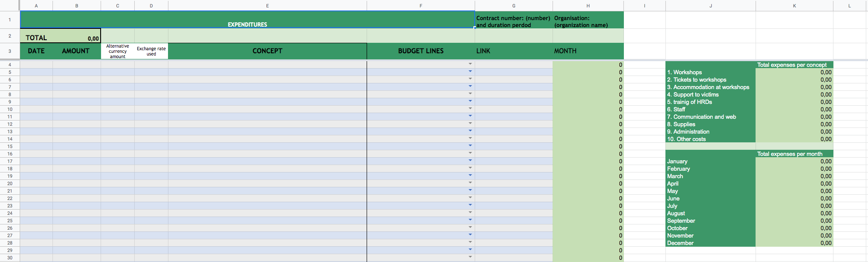Click the 1. Workshops row label

click(684, 72)
